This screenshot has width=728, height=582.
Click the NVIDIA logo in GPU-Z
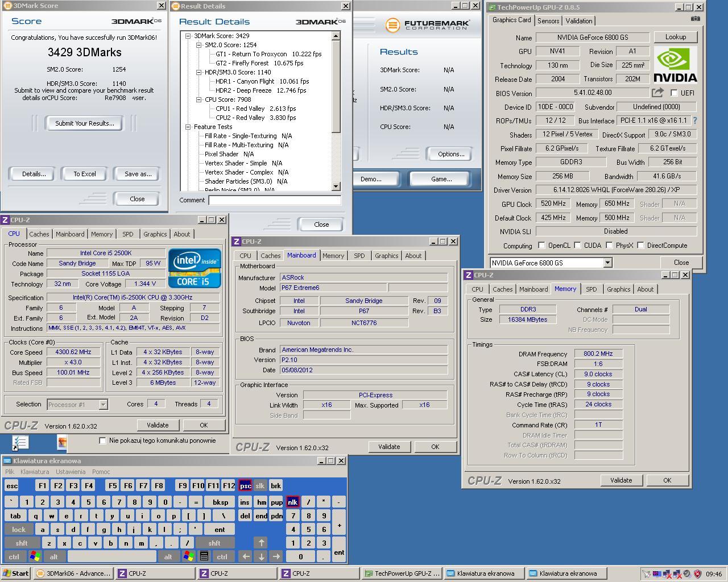675,65
